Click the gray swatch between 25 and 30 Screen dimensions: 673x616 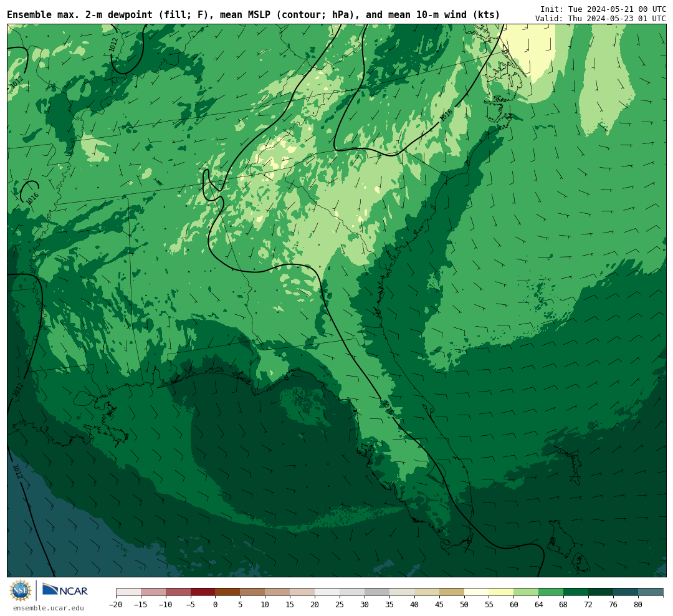352,592
